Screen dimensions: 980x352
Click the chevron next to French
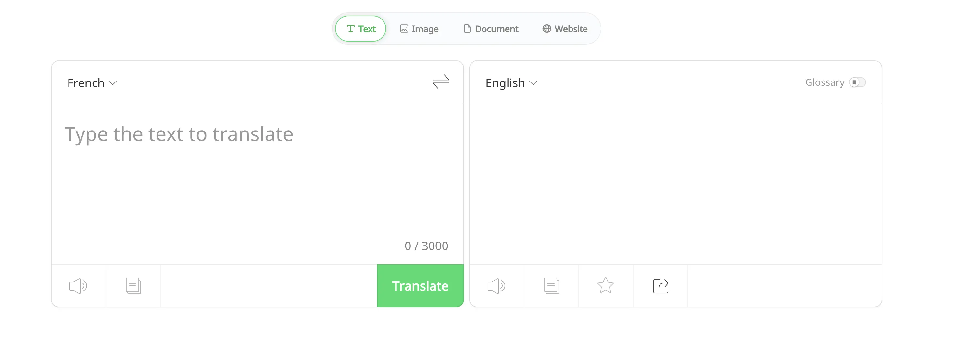click(x=113, y=83)
